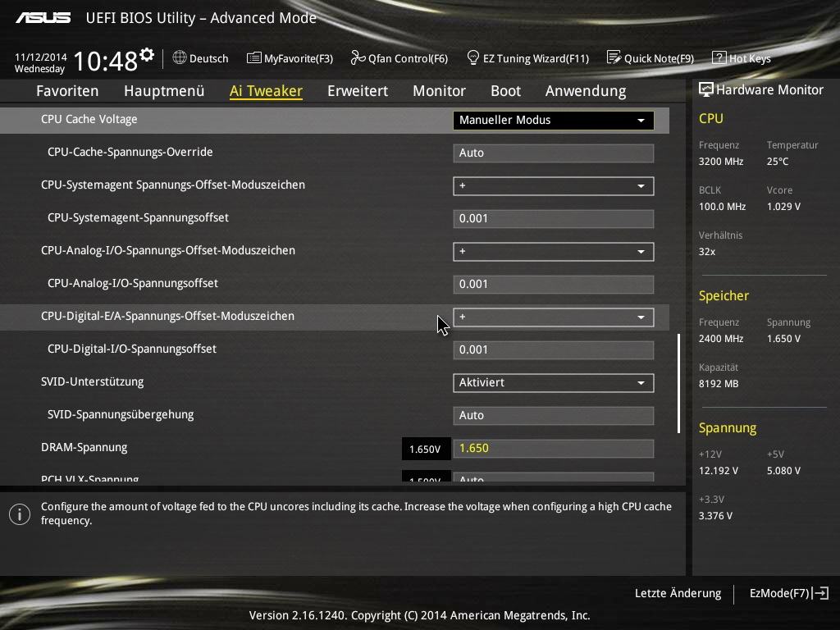
Task: Click CPU-Systemagent-Spannungsoffset value field
Action: 554,218
